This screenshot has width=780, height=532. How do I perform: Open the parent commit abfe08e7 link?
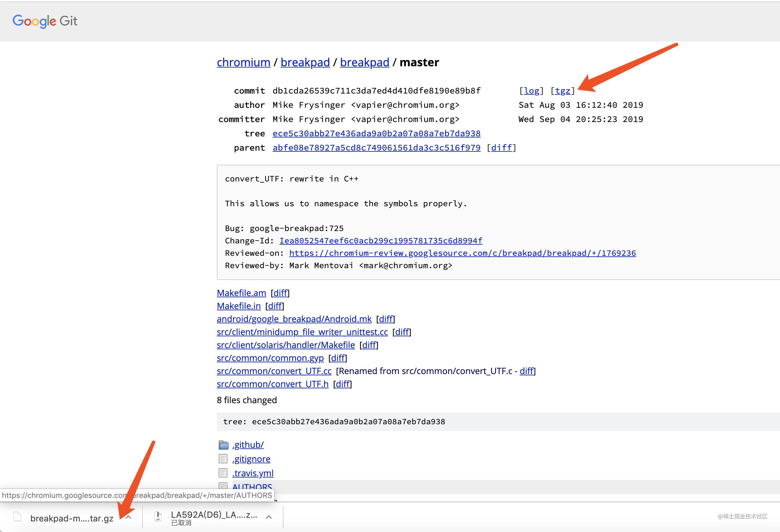(376, 148)
